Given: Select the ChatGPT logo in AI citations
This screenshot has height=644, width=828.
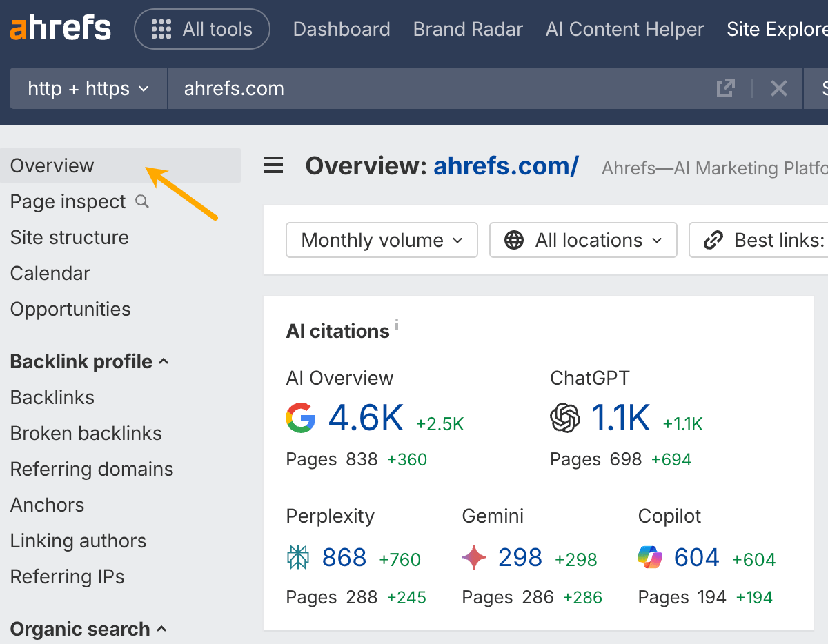Looking at the screenshot, I should click(564, 417).
